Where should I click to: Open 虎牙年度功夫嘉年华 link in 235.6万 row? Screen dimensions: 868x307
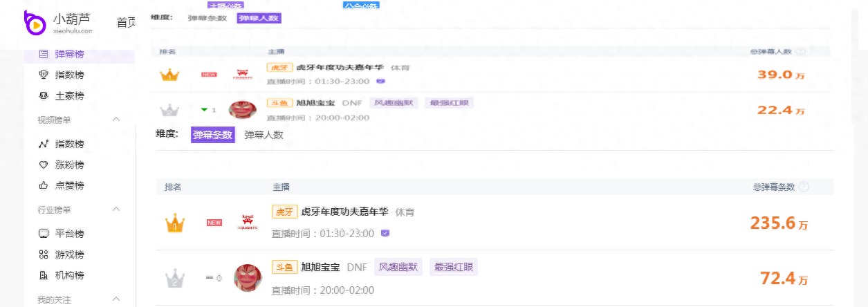click(x=345, y=212)
